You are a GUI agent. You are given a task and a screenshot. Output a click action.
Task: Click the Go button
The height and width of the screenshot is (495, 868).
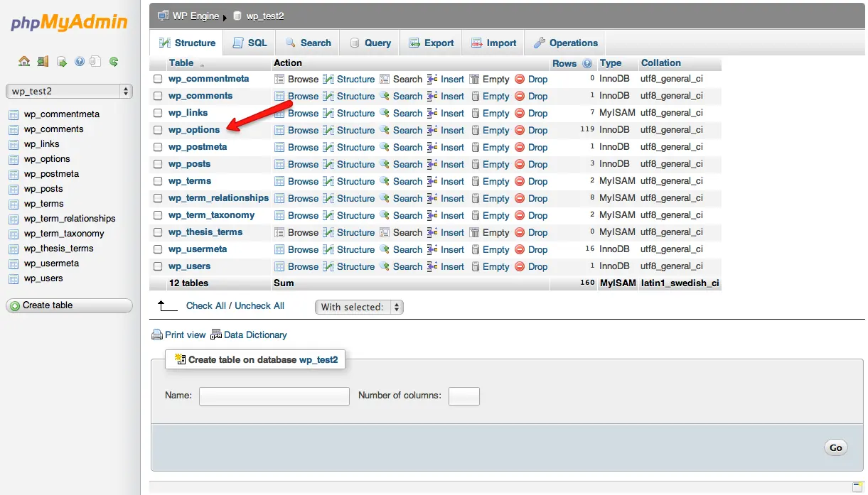coord(835,447)
